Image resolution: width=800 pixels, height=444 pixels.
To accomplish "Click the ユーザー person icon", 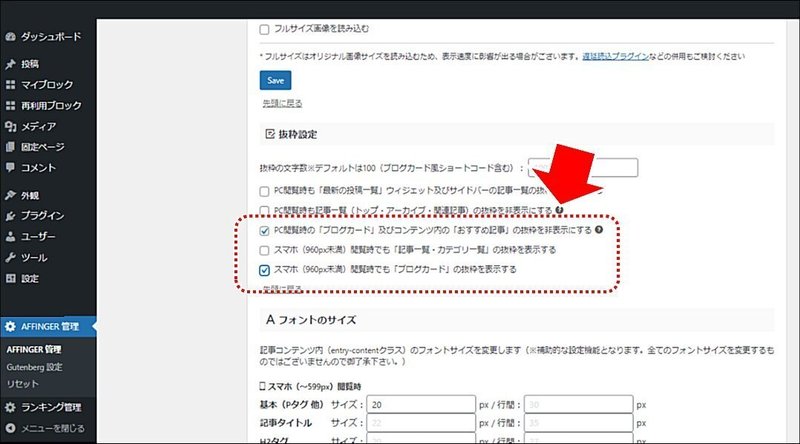I will point(10,237).
